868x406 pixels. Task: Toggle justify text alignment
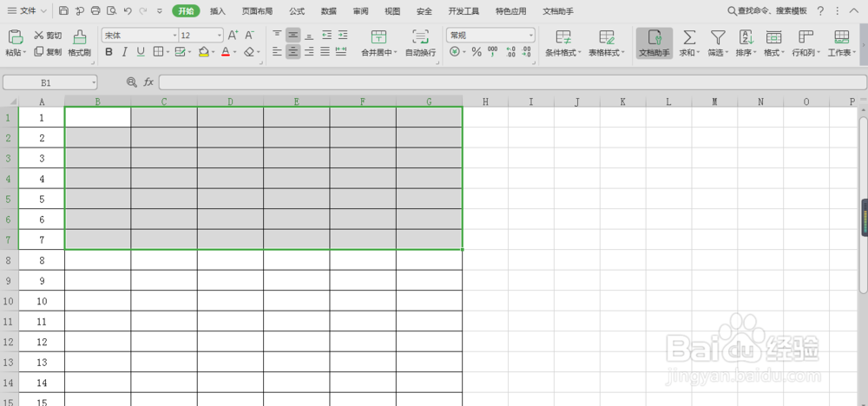[325, 52]
